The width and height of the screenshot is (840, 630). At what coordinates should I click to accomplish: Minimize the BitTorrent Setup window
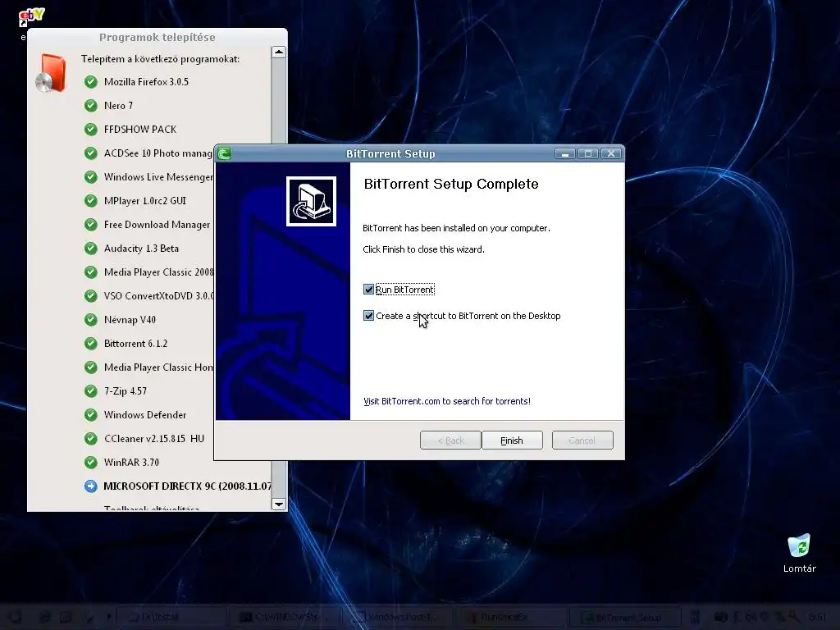point(564,153)
